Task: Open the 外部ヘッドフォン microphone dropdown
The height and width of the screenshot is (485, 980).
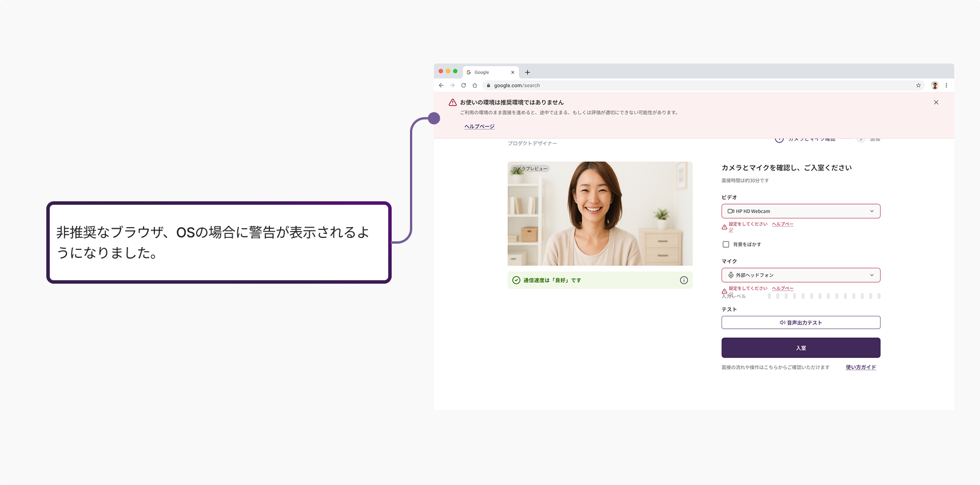Action: (x=800, y=275)
